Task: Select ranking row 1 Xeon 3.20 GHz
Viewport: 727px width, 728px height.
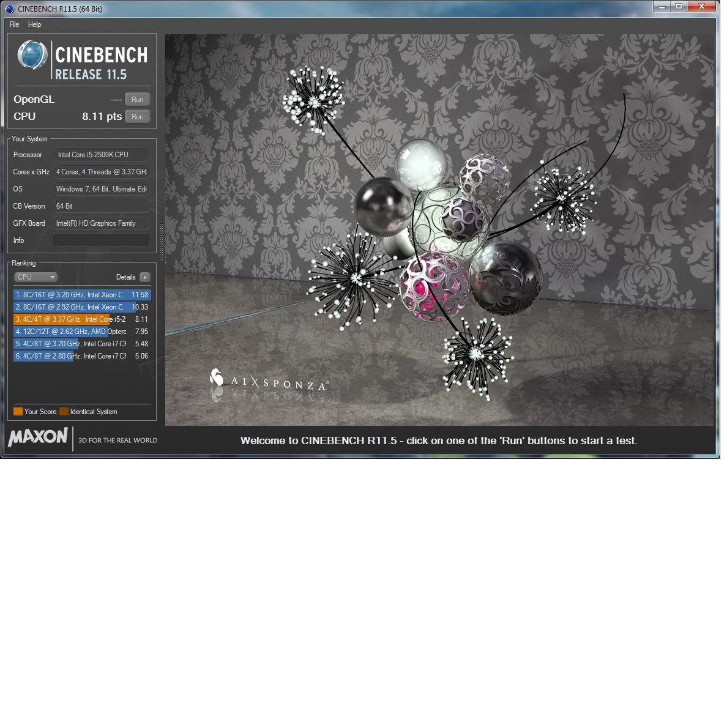Action: point(82,295)
